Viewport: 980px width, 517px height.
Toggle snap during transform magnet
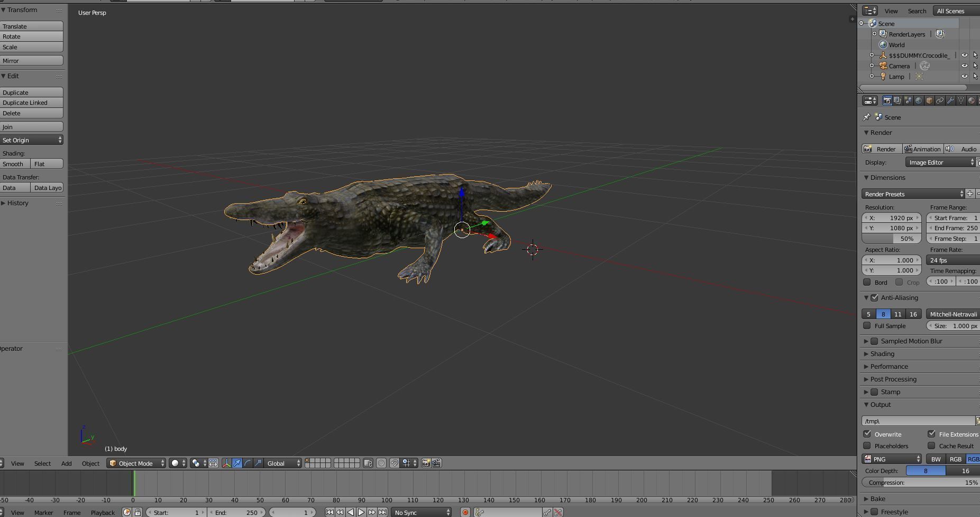pos(395,463)
